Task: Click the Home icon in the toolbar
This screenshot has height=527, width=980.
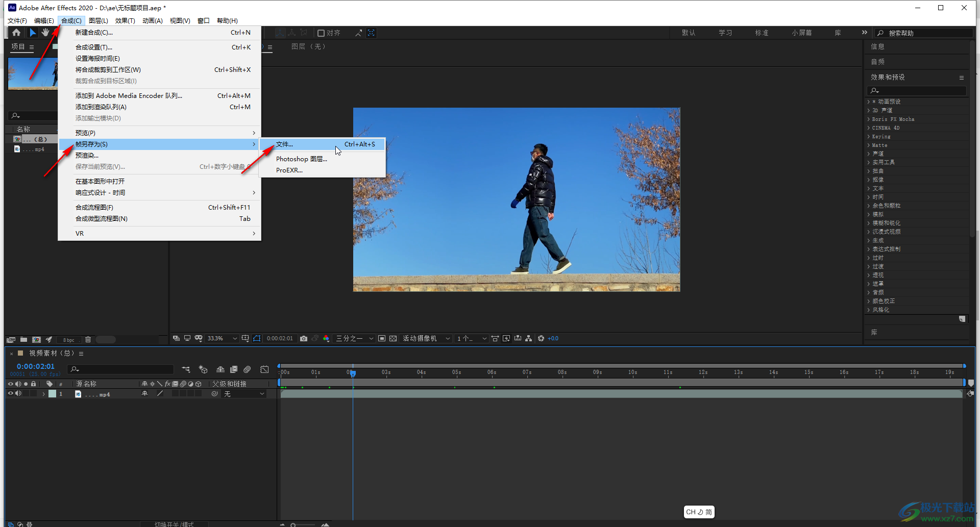Action: point(16,33)
